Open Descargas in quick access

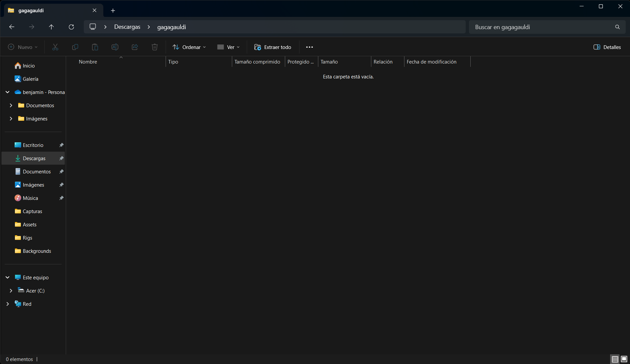pos(33,158)
